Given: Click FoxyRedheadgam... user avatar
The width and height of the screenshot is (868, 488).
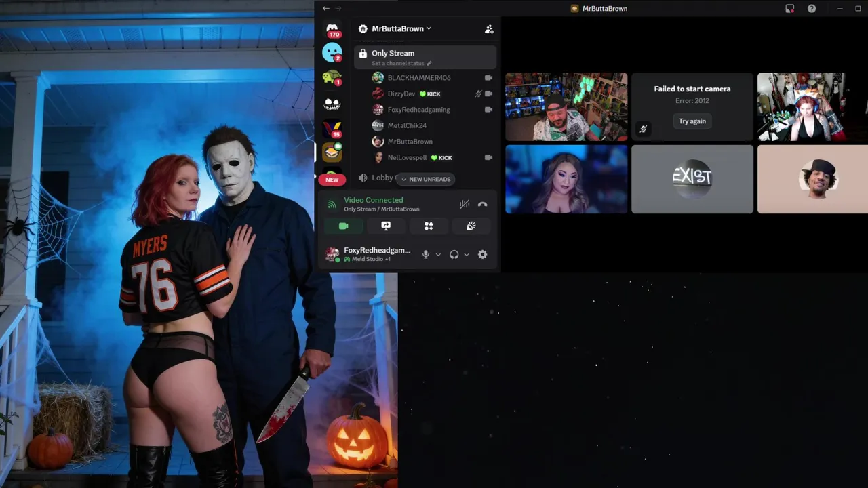Looking at the screenshot, I should pos(332,254).
